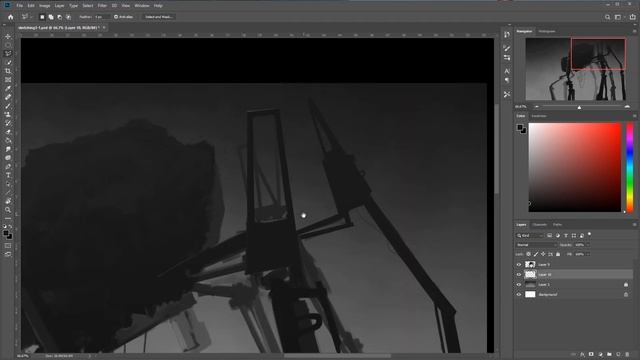Toggle Lock image pixels brush icon
640x360 pixels.
[536, 254]
